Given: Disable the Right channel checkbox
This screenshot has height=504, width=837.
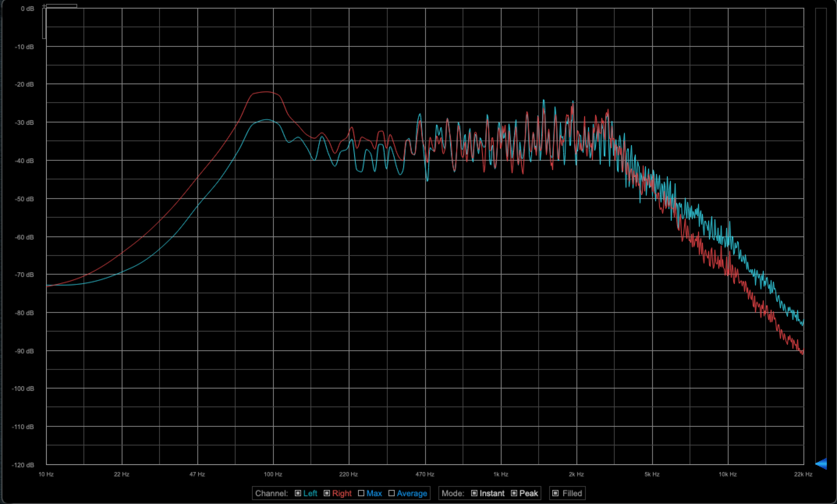Looking at the screenshot, I should pyautogui.click(x=327, y=493).
